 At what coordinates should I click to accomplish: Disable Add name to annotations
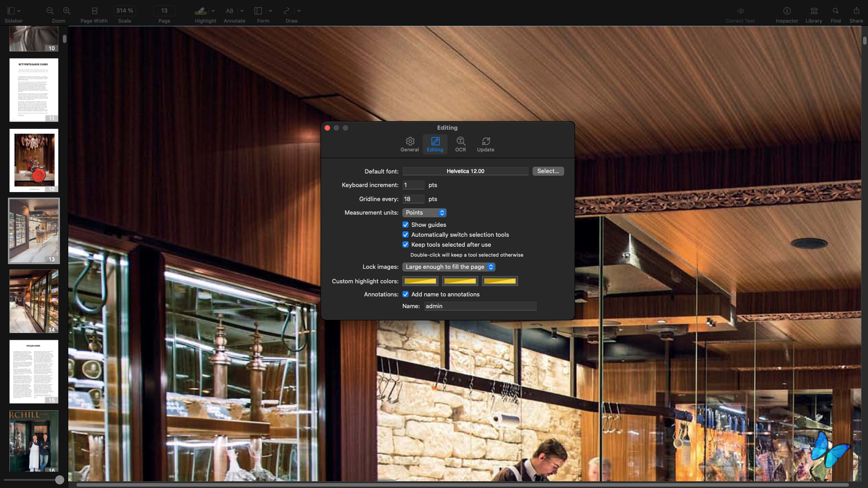(x=406, y=294)
